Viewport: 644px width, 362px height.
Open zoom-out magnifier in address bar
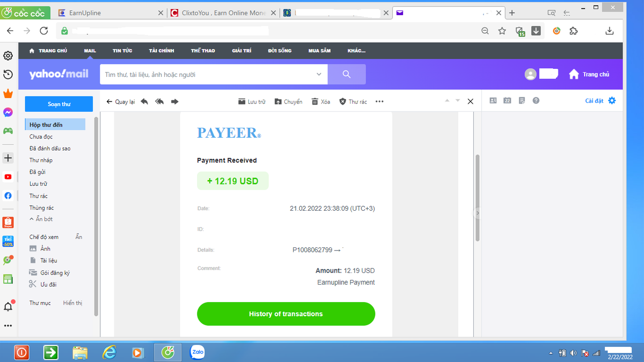tap(485, 31)
